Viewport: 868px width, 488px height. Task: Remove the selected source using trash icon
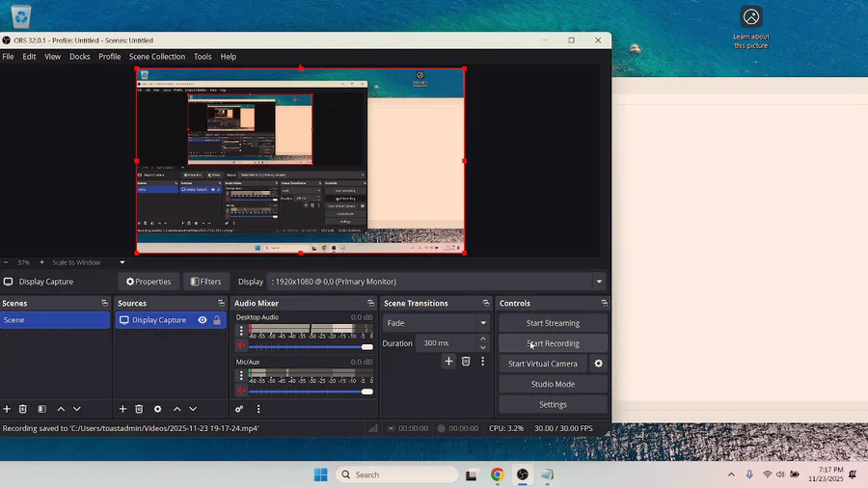(x=139, y=409)
